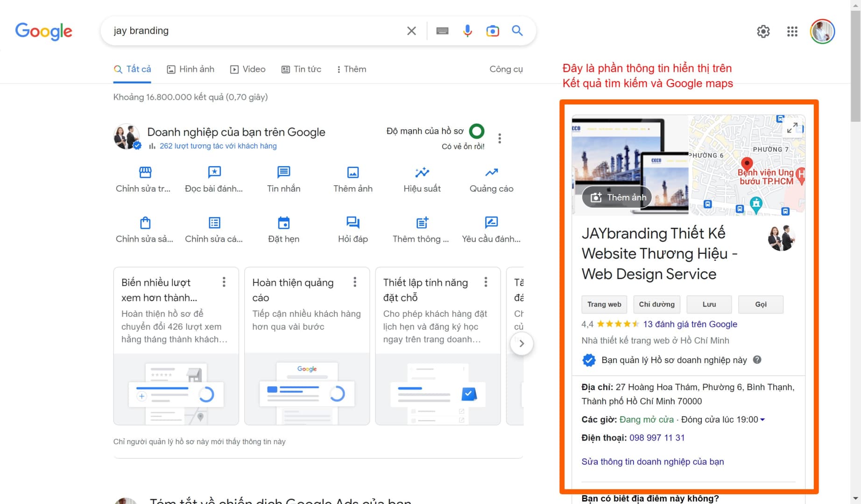Show next suggestion cards with right chevron

click(522, 343)
